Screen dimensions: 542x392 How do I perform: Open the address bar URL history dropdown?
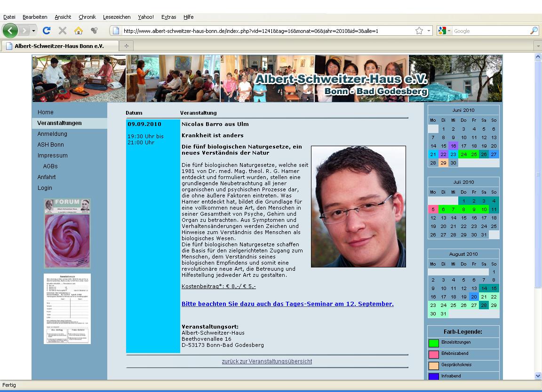tap(429, 31)
